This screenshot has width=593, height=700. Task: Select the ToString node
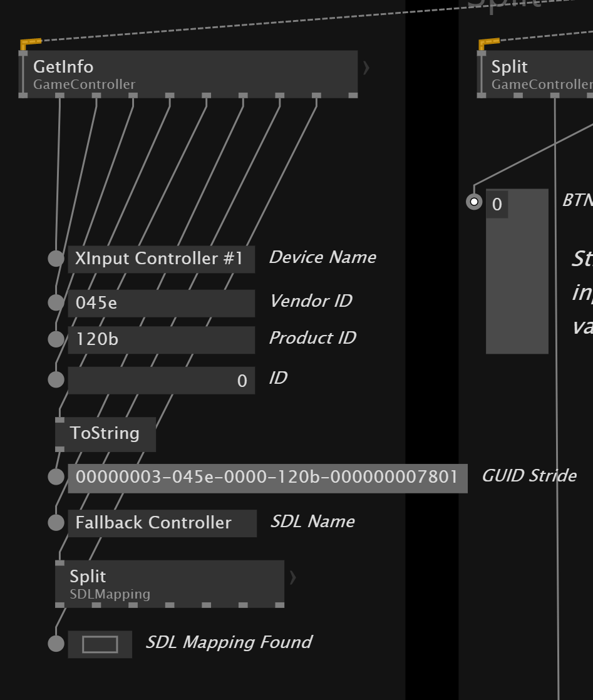point(105,433)
